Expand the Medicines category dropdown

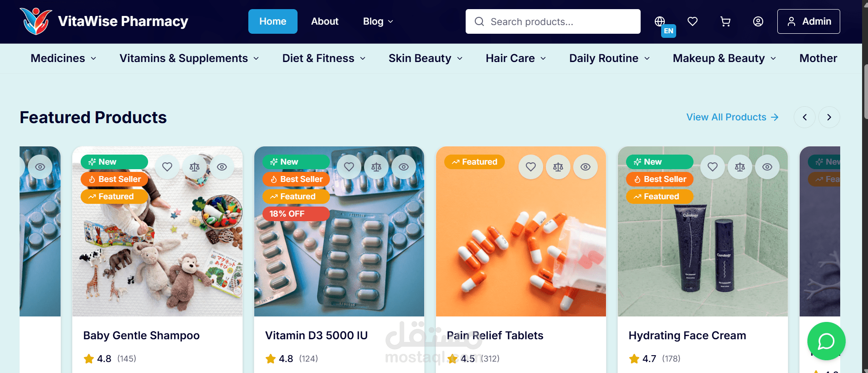coord(63,58)
